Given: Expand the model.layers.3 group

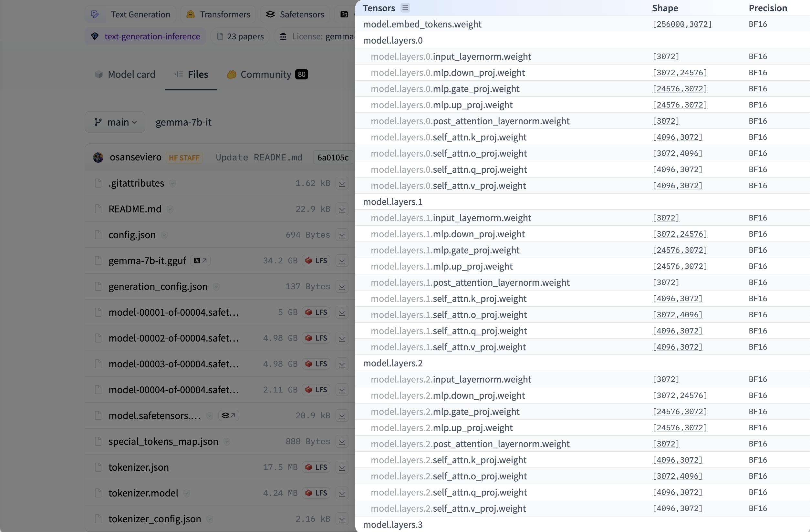Looking at the screenshot, I should click(393, 525).
